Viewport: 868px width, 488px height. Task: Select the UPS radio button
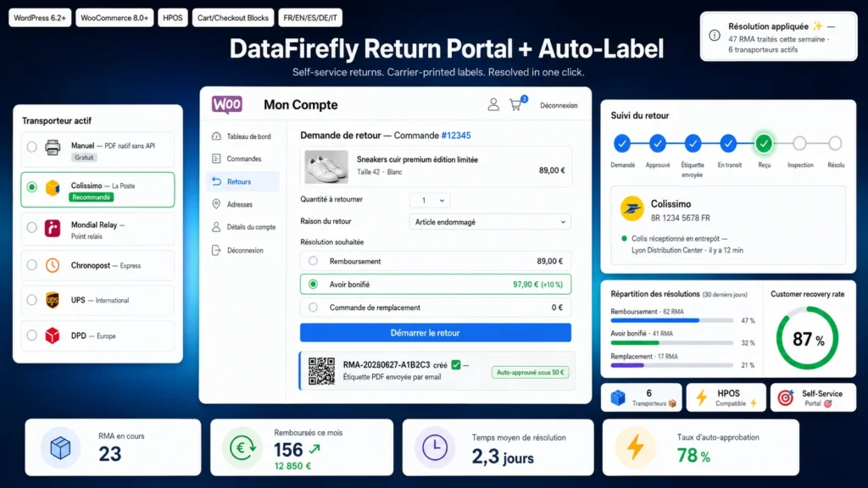pos(31,300)
